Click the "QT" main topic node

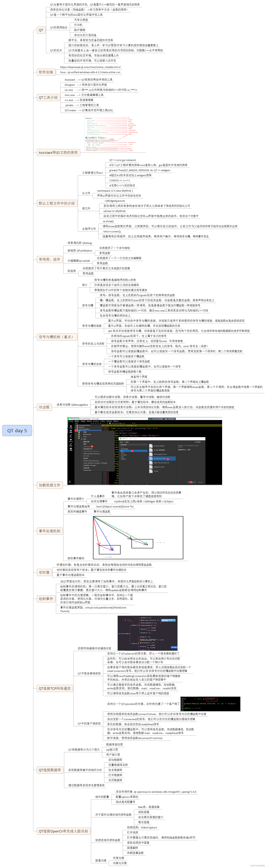click(x=41, y=30)
